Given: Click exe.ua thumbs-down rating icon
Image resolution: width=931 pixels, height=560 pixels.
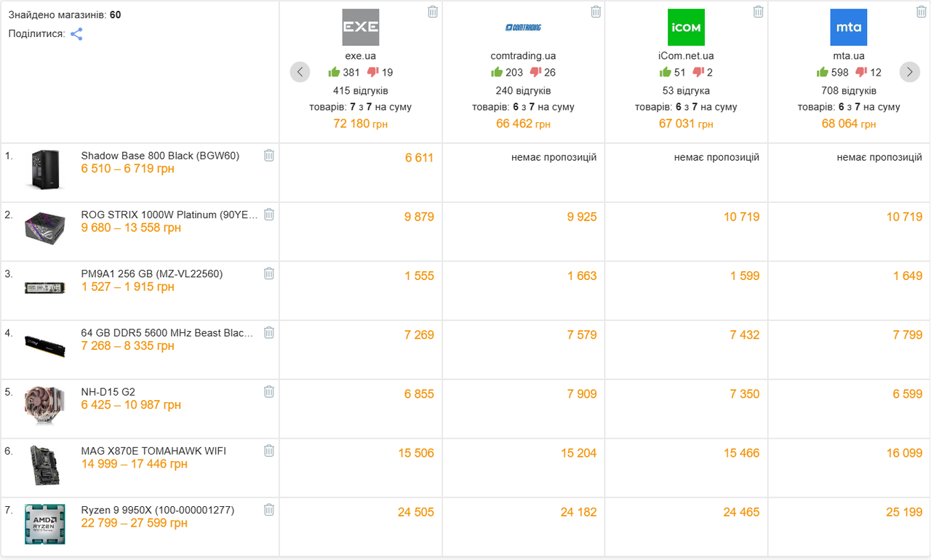Looking at the screenshot, I should pyautogui.click(x=373, y=72).
